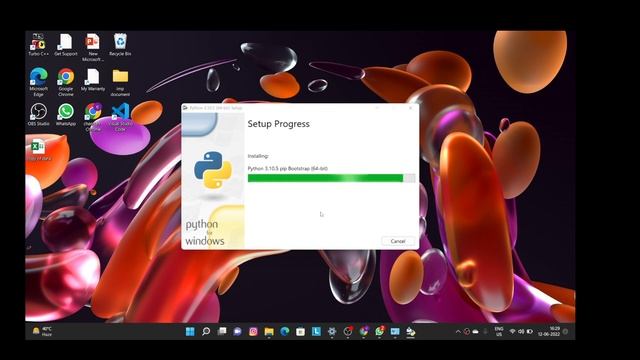Open the volume speaker tray icon

[521, 331]
